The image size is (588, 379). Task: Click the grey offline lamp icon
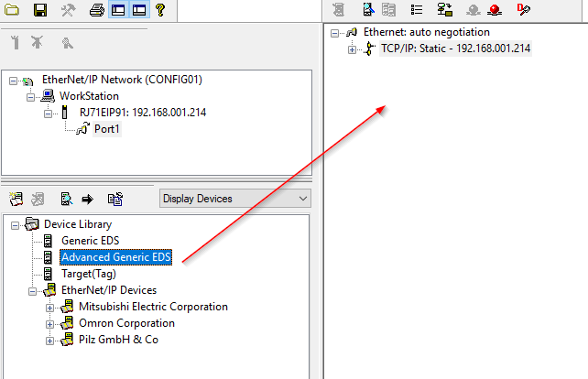pyautogui.click(x=474, y=10)
